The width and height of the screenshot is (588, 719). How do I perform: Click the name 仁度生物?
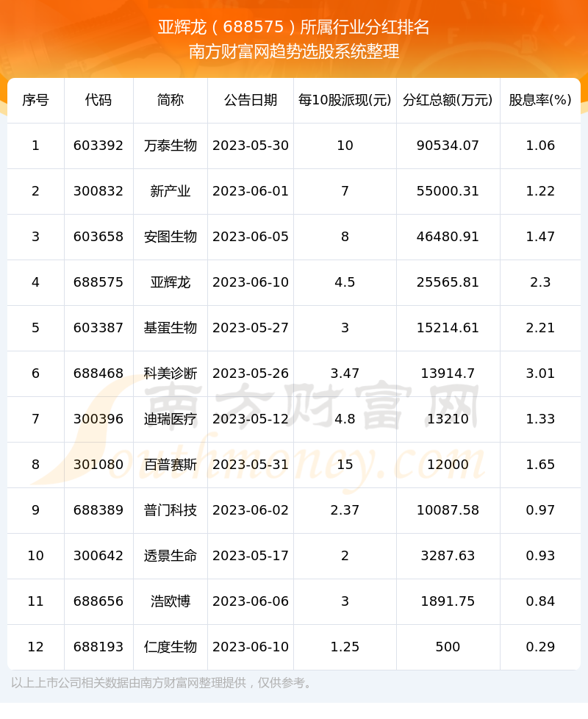170,646
